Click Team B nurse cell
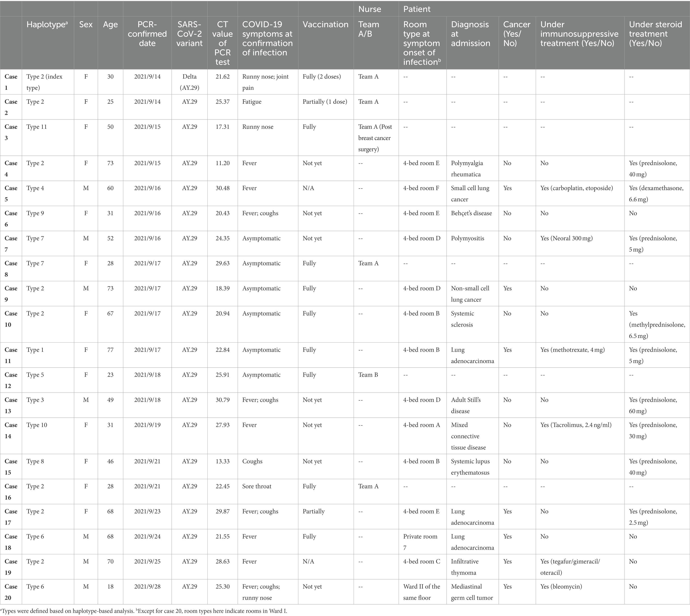This screenshot has height=616, width=690. (368, 375)
